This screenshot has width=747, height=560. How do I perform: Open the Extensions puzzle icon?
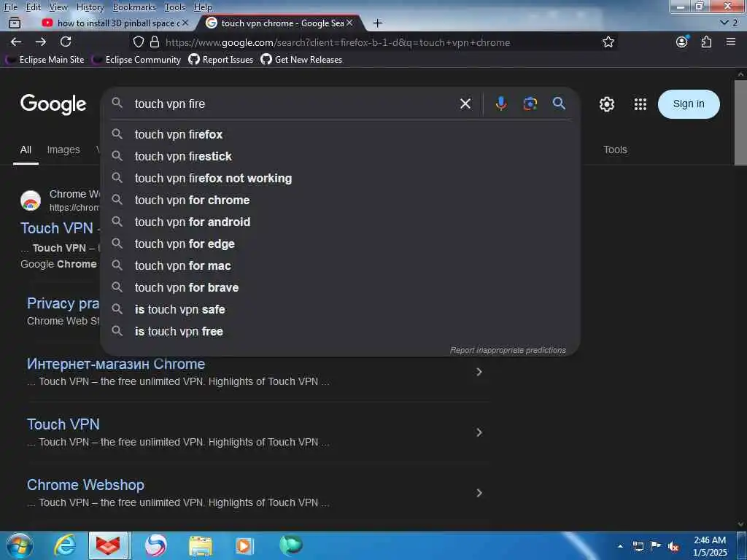click(706, 42)
